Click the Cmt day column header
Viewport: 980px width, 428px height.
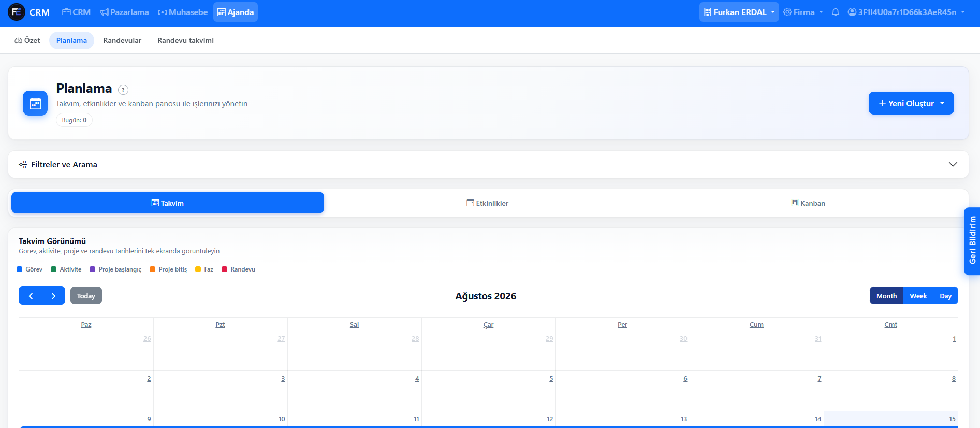coord(890,325)
